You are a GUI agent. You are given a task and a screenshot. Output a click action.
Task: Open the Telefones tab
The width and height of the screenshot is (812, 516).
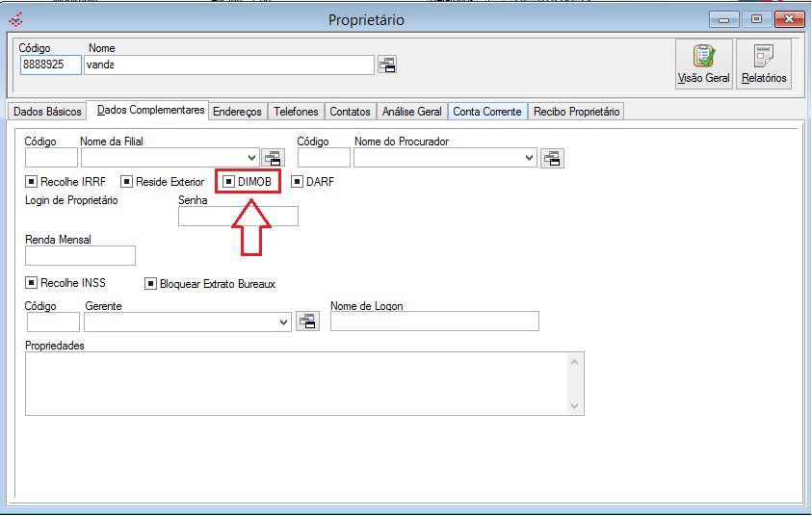[x=296, y=112]
